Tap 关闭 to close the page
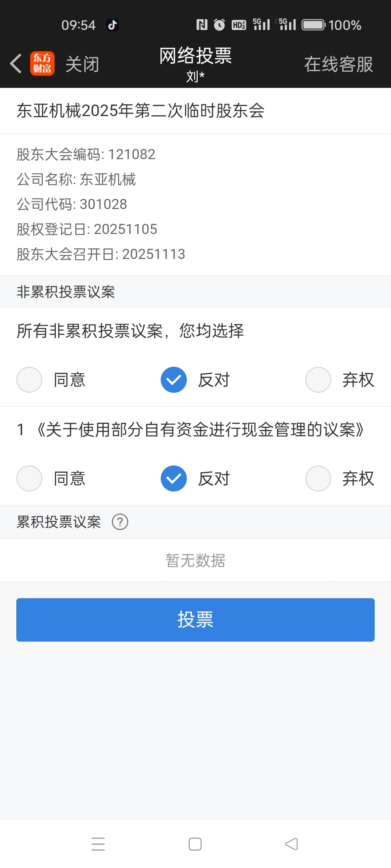The height and width of the screenshot is (868, 391). pos(82,64)
